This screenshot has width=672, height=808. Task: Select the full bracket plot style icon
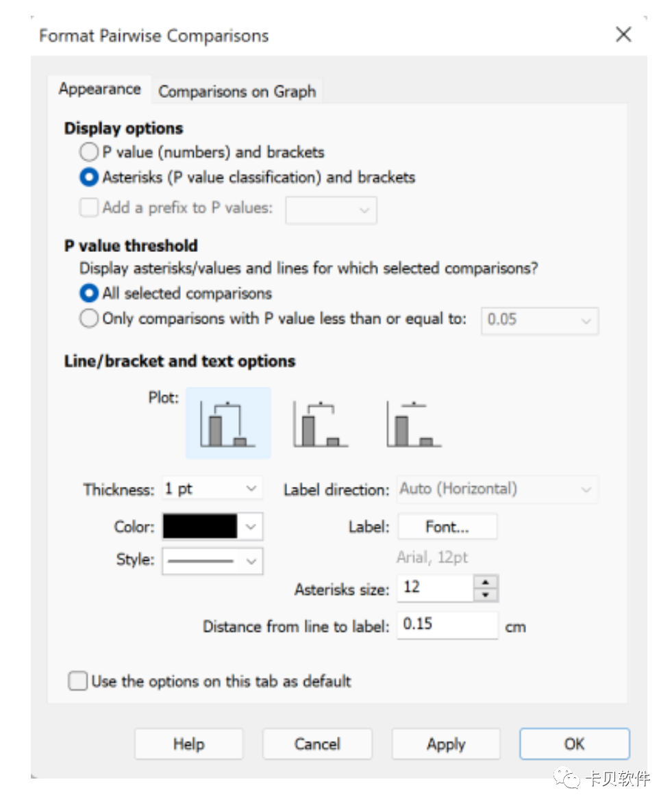[x=228, y=423]
